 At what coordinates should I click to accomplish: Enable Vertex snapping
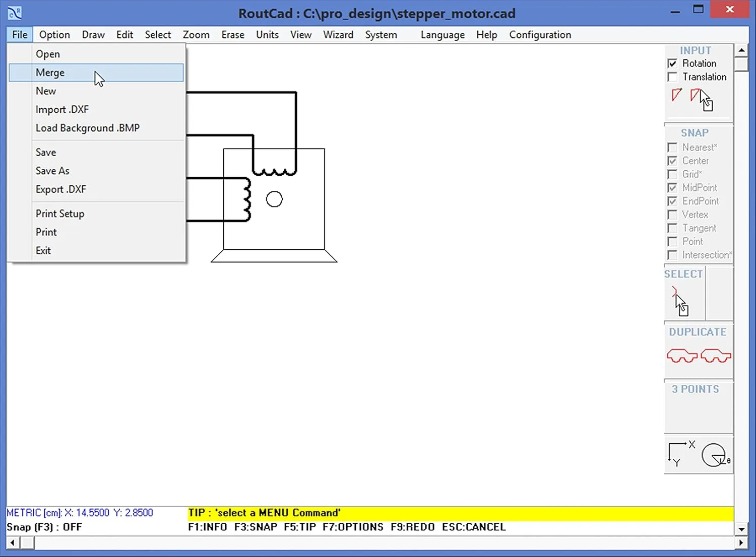click(x=672, y=215)
